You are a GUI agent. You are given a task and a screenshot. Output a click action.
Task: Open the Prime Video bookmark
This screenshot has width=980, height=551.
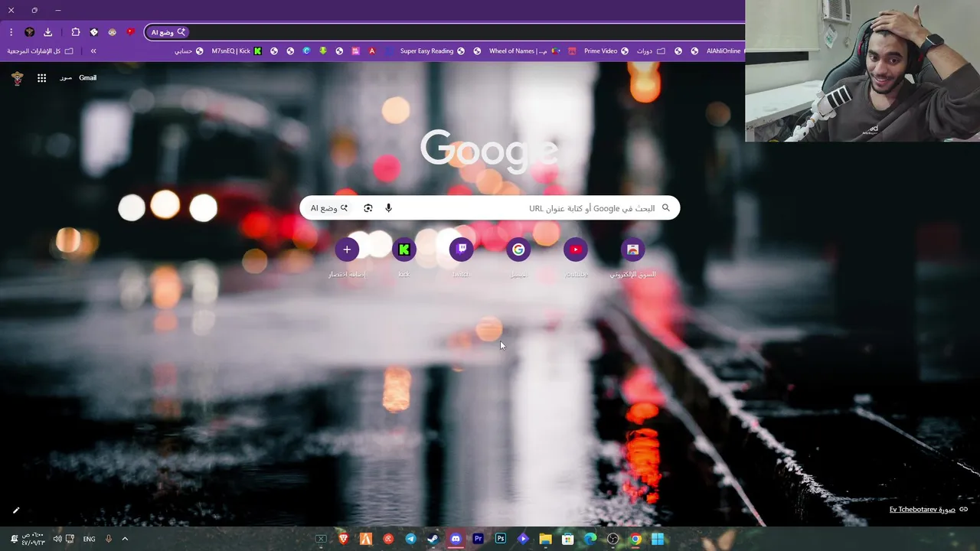coord(606,51)
